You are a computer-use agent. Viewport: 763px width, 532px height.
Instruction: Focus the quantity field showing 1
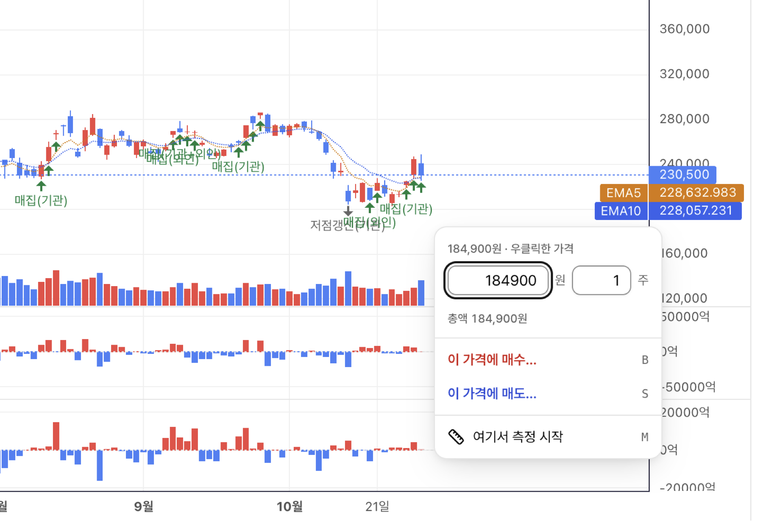coord(601,280)
